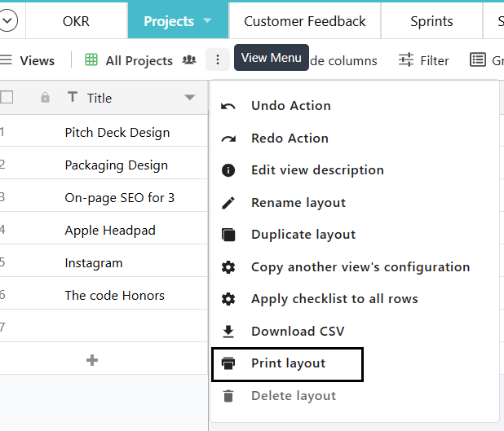Click the pencil icon for Rename layout
504x431 pixels.
tap(228, 203)
